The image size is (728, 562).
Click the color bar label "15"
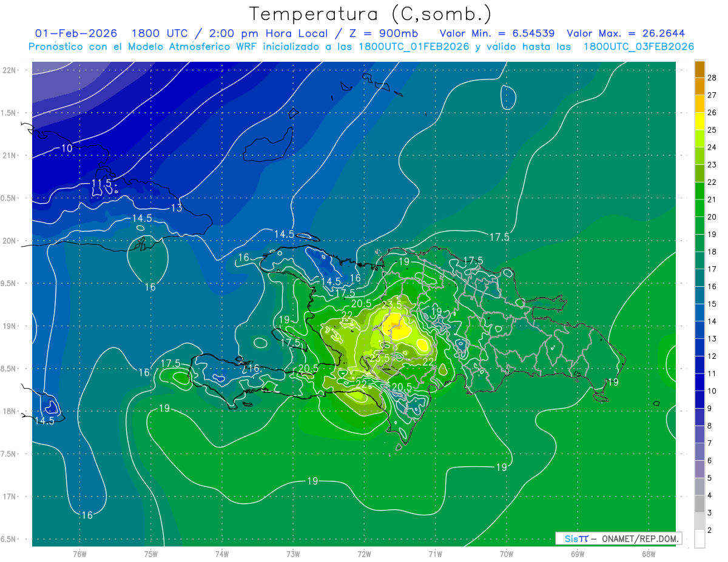[712, 304]
